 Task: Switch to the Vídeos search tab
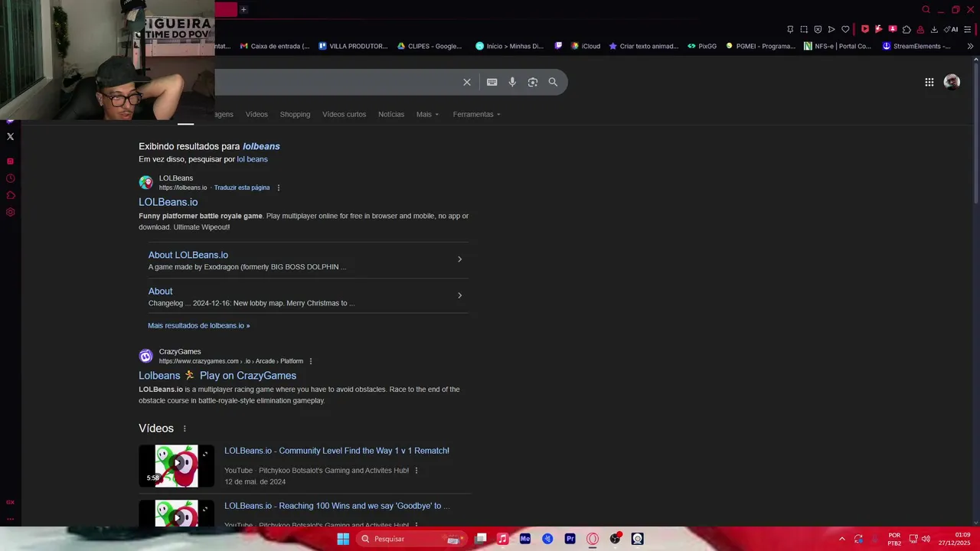tap(256, 114)
